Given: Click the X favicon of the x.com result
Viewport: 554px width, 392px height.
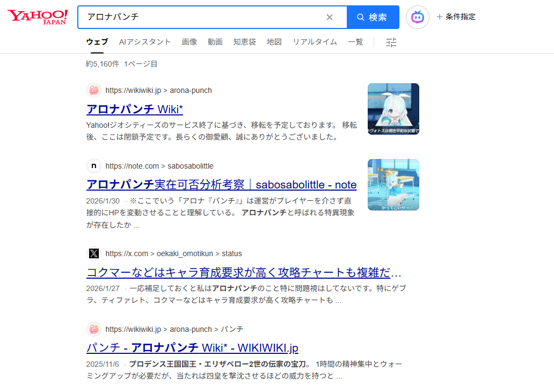Looking at the screenshot, I should coord(94,253).
